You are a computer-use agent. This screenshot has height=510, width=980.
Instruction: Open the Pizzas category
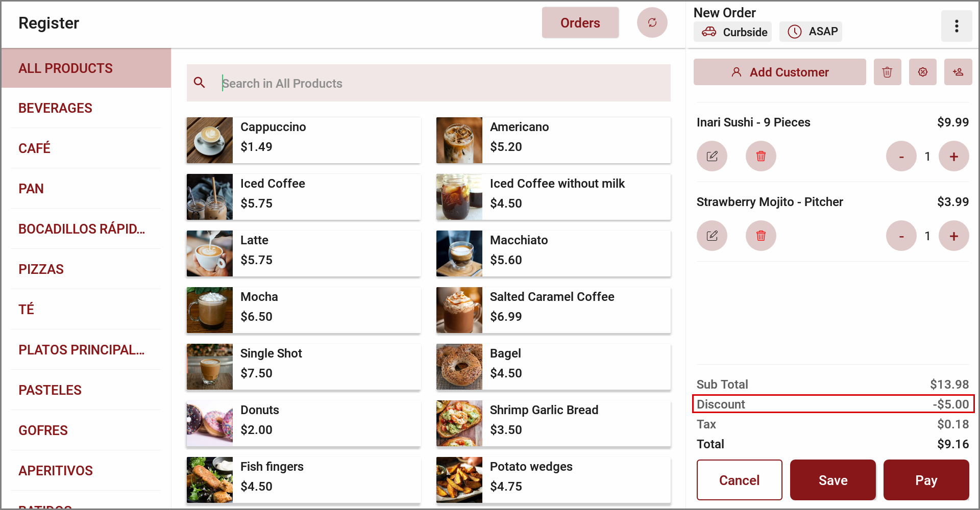point(41,269)
